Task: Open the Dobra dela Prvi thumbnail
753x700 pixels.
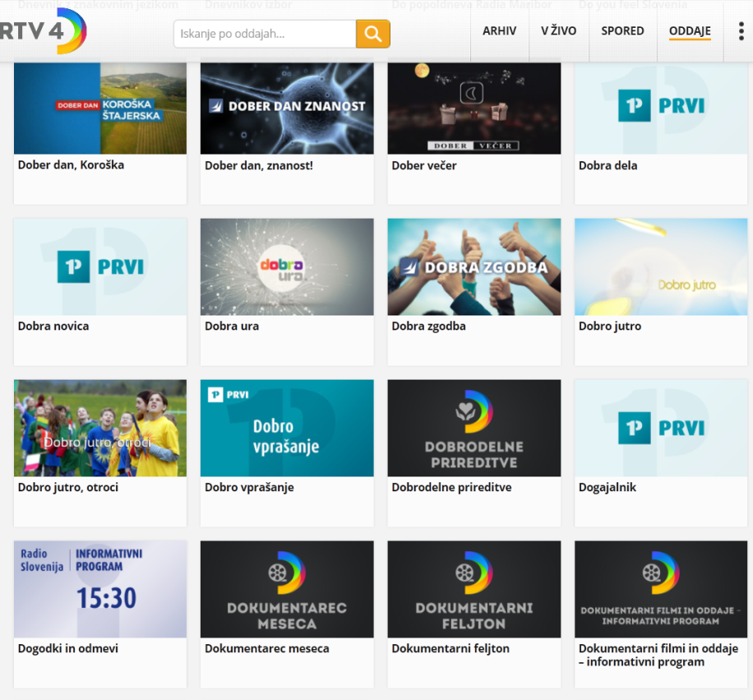Action: [661, 108]
